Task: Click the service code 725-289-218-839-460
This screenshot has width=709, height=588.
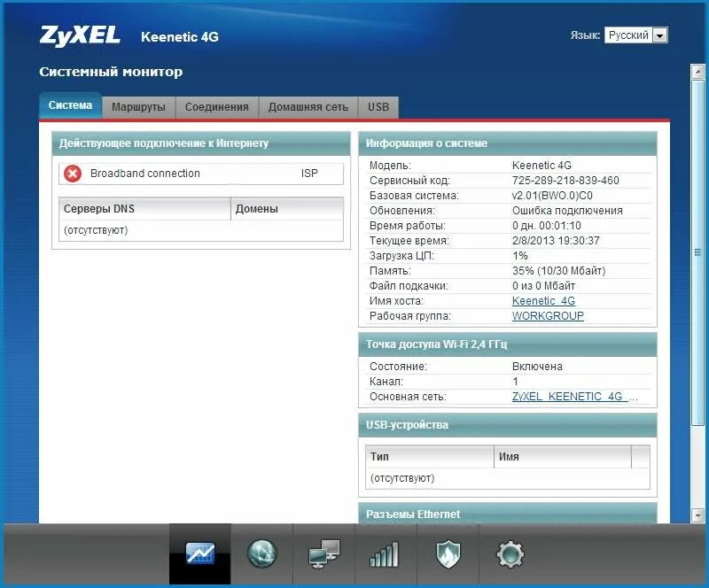Action: click(565, 181)
